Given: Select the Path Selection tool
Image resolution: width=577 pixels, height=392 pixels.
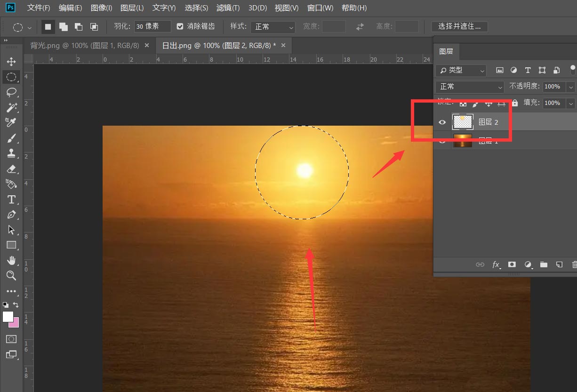Looking at the screenshot, I should (x=11, y=230).
